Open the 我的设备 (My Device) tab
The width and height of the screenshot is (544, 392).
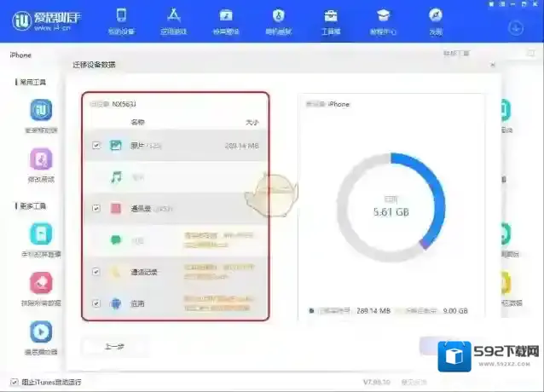(x=121, y=20)
